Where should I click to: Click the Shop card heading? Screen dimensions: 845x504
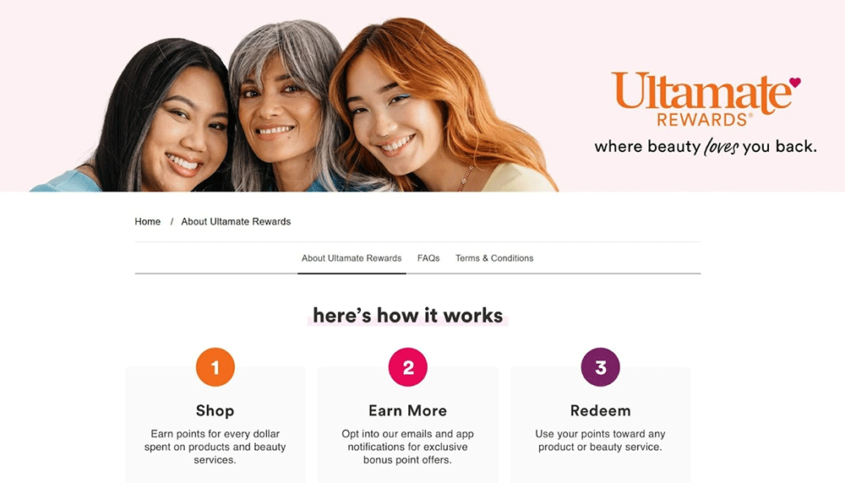tap(215, 411)
